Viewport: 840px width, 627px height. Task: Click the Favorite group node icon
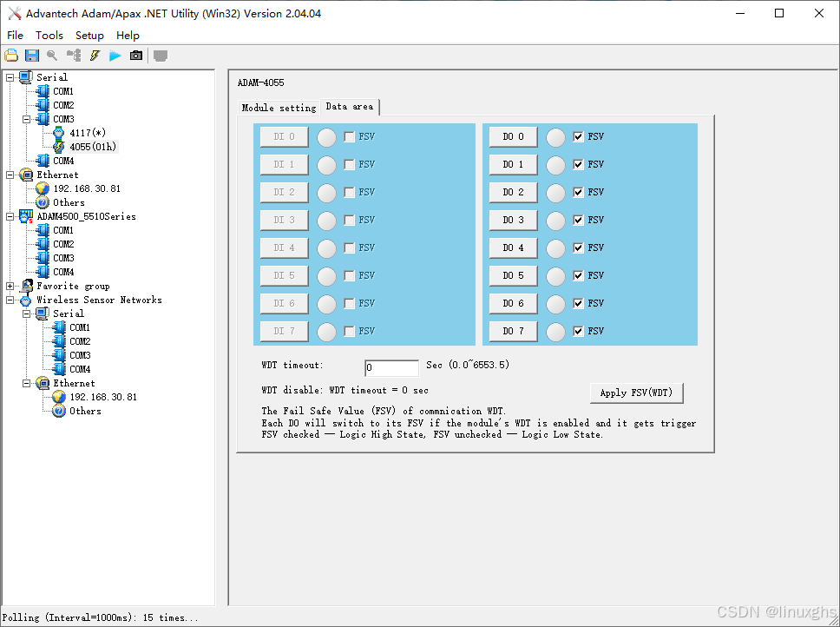tap(27, 287)
